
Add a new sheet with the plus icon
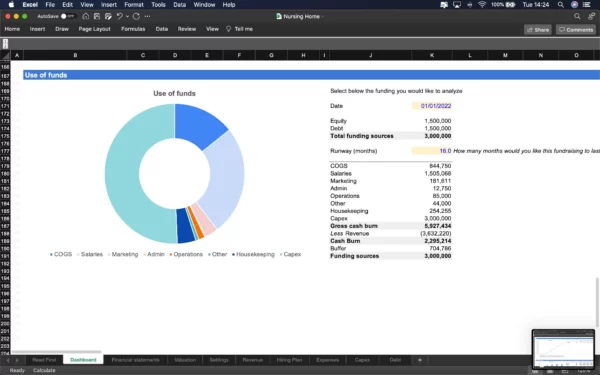click(420, 360)
